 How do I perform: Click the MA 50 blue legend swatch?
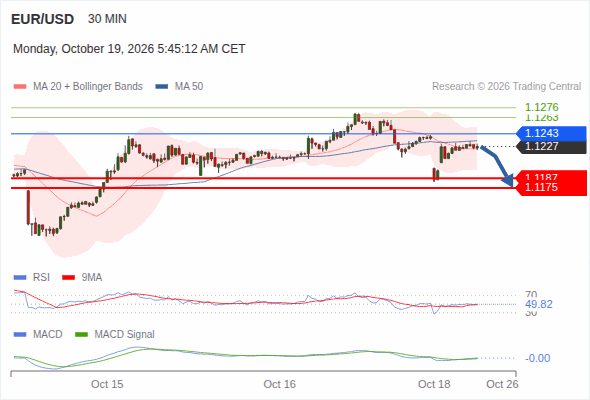pyautogui.click(x=162, y=87)
